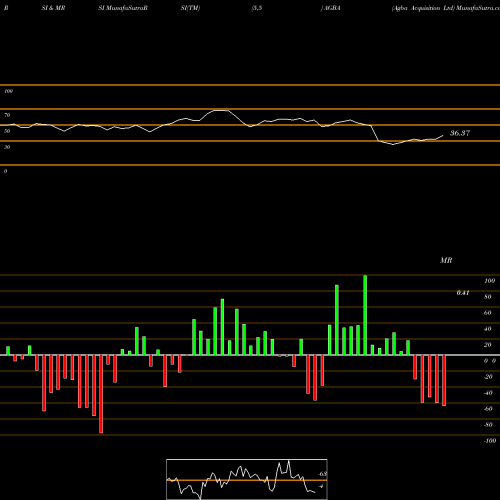
Task: Click the RSI line peak near 70
Action: click(x=221, y=110)
